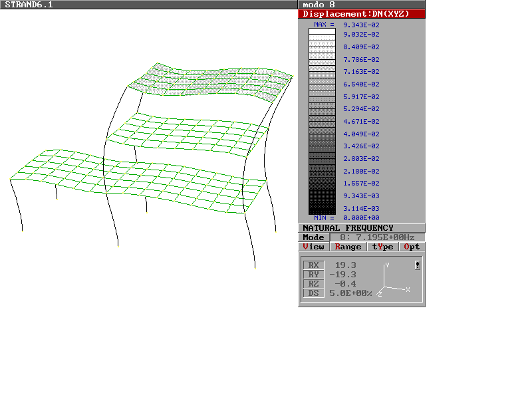
Task: Click the mode frequency field 7.195E+00Hz
Action: [x=376, y=237]
